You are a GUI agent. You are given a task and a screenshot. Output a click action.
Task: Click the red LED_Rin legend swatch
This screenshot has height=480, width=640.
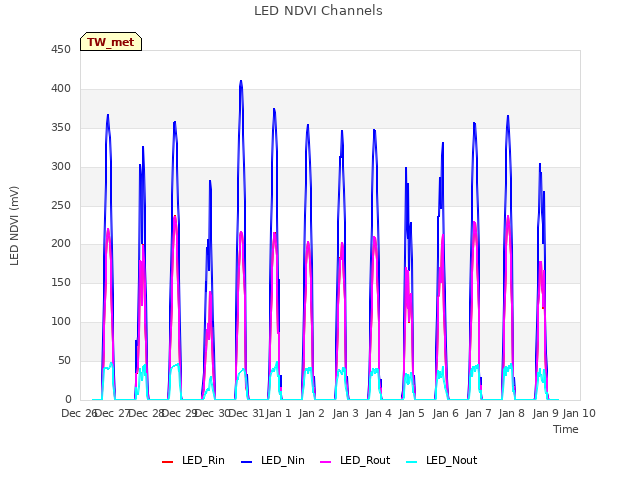(167, 462)
